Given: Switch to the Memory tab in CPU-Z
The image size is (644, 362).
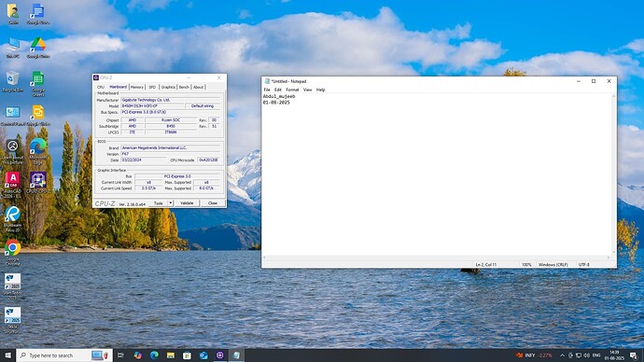Looking at the screenshot, I should click(x=137, y=87).
